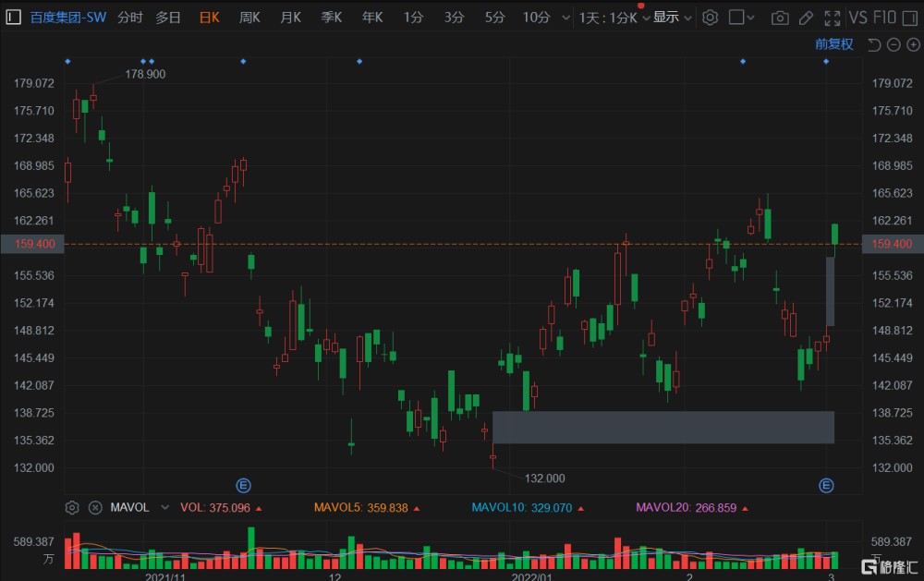Select the 日K daily candlestick tab

[209, 18]
